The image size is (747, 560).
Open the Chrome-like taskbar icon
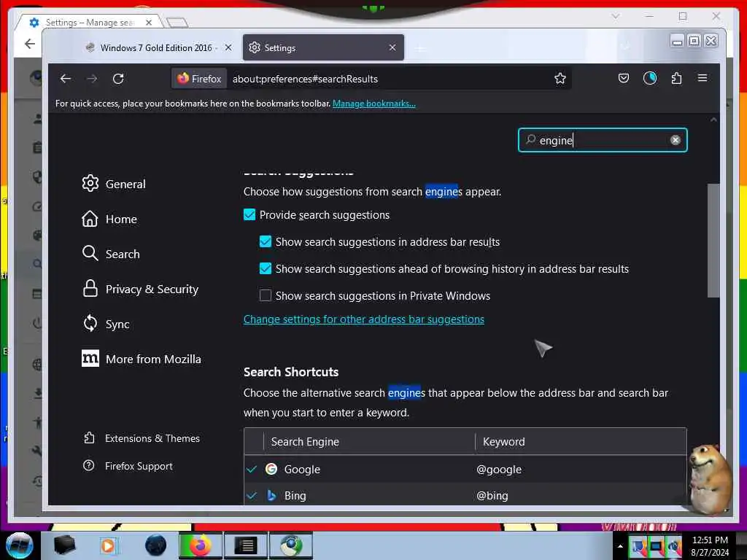(x=291, y=545)
